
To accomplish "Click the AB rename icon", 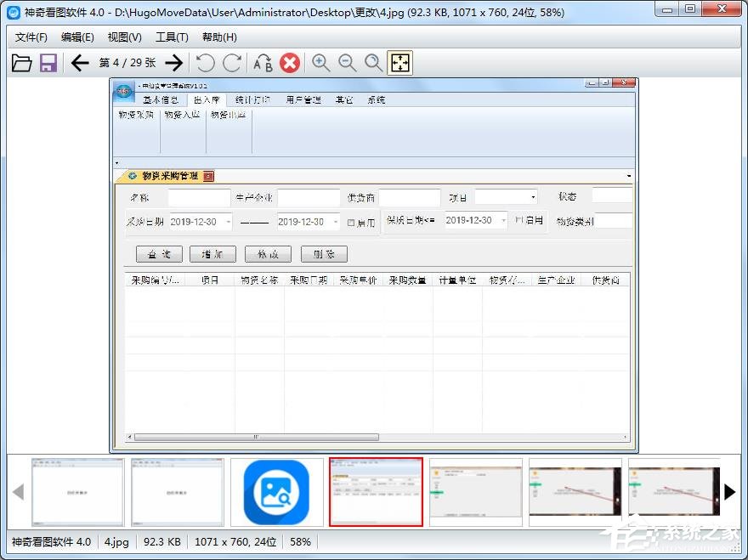I will [x=263, y=63].
